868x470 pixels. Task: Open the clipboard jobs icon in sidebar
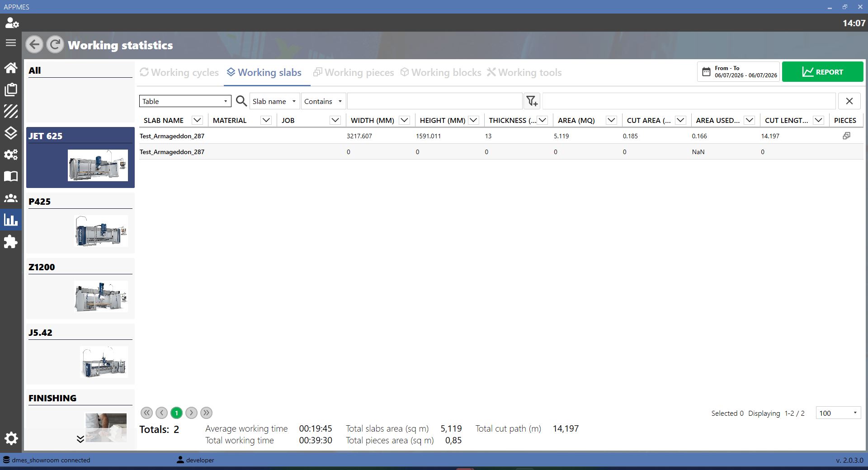[x=11, y=89]
